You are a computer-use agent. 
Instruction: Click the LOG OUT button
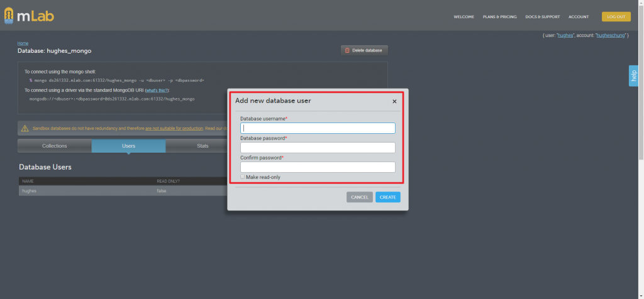click(616, 17)
